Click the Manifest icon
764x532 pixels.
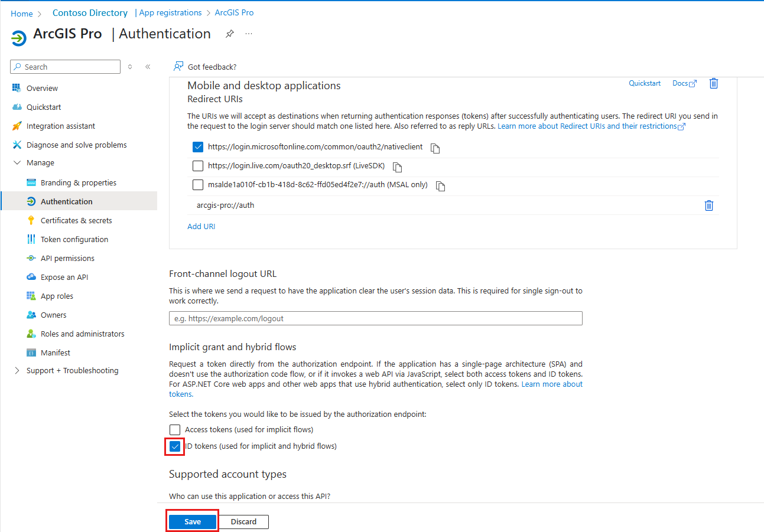click(31, 353)
